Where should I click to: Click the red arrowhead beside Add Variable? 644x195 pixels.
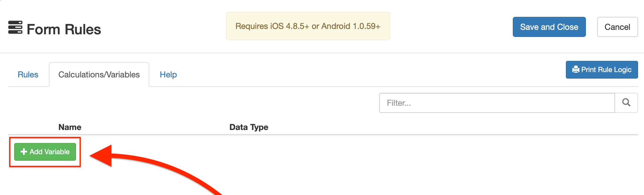click(x=102, y=155)
